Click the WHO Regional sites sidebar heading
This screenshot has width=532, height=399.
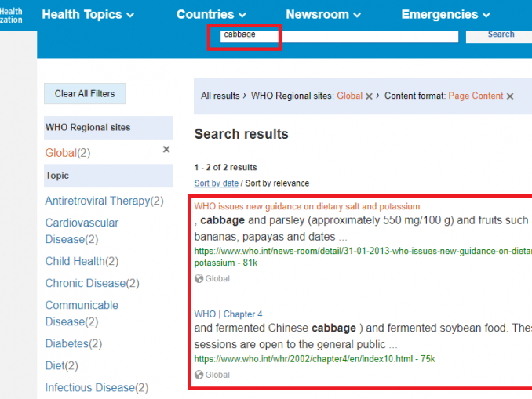pyautogui.click(x=108, y=128)
